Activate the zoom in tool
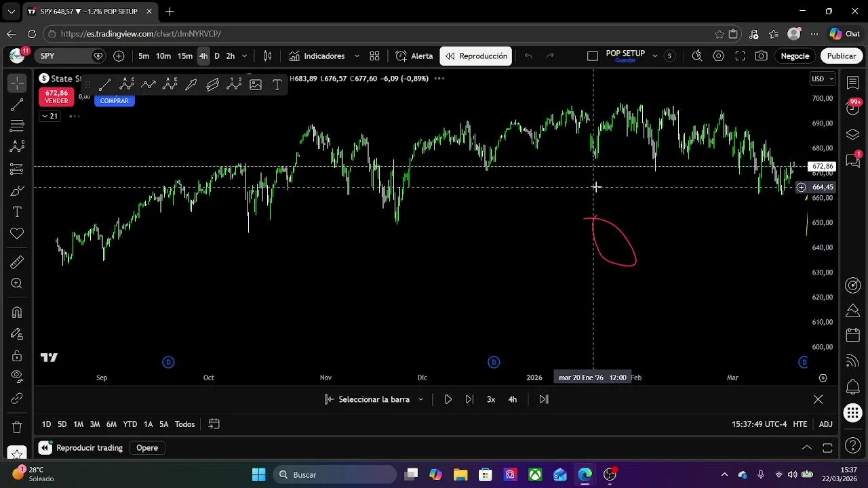Screen dimensions: 868x488 17,284
